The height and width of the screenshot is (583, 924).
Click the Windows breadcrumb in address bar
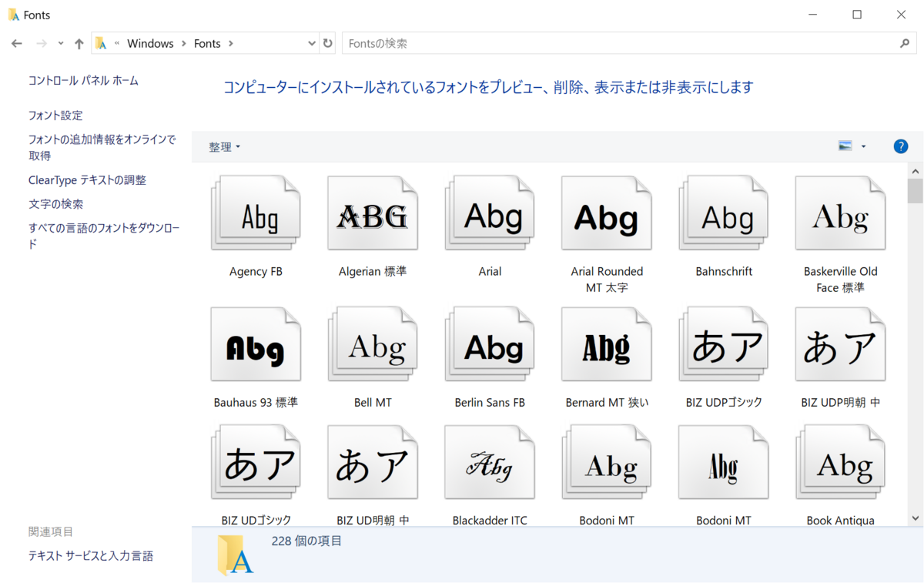coord(150,44)
